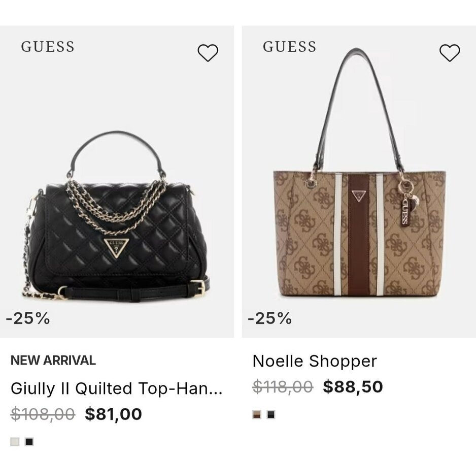Click the Giully II Quilted Top-Han... title
476x457 pixels.
(x=116, y=388)
